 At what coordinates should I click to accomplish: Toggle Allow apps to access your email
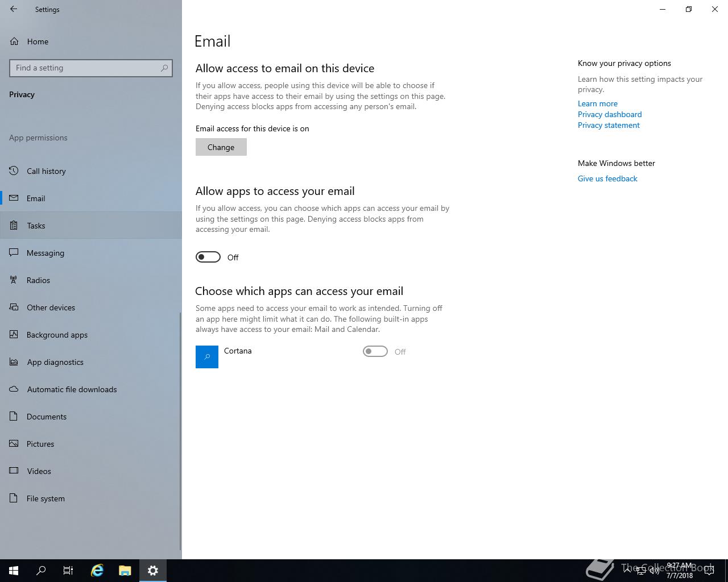(x=208, y=257)
